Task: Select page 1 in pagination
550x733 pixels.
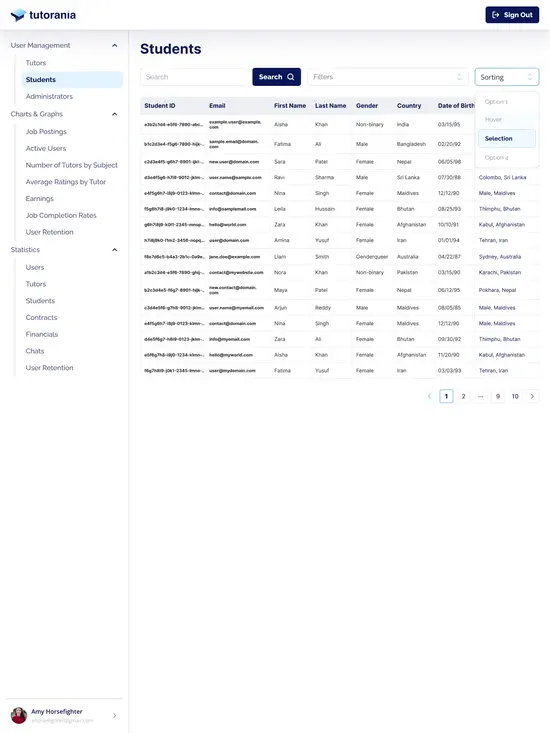Action: pyautogui.click(x=446, y=396)
